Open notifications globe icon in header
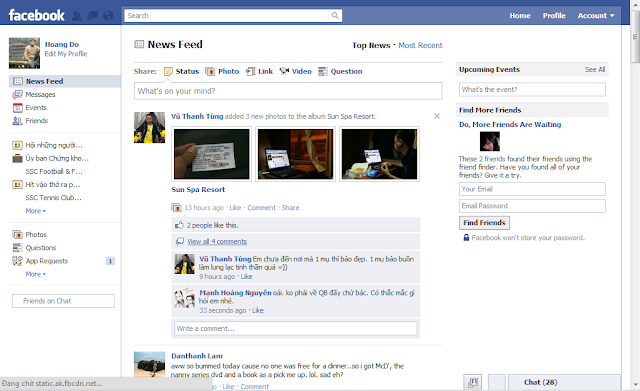The image size is (640, 391). point(108,16)
